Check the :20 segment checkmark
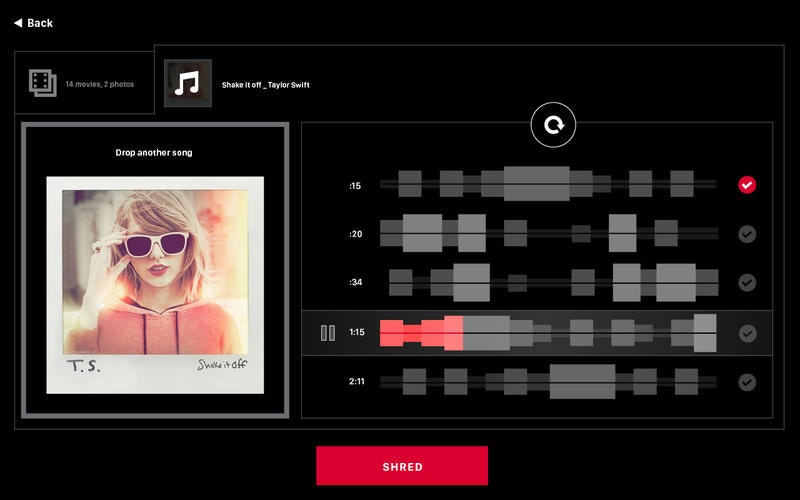This screenshot has width=800, height=500. (747, 234)
